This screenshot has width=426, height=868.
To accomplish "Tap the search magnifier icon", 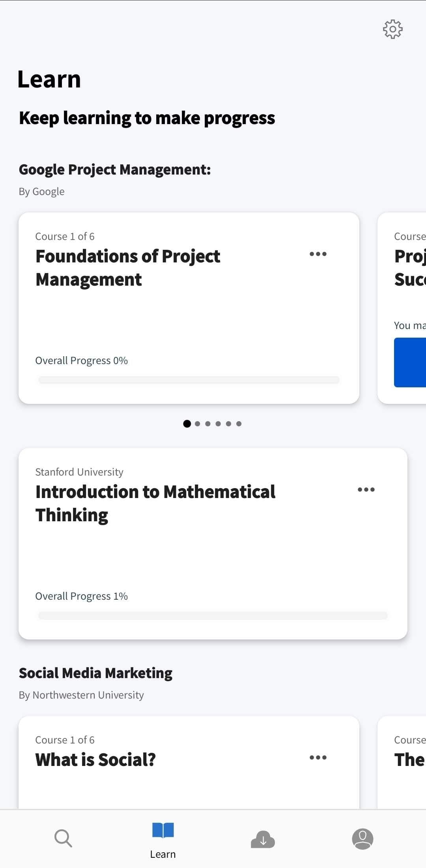I will tap(63, 838).
